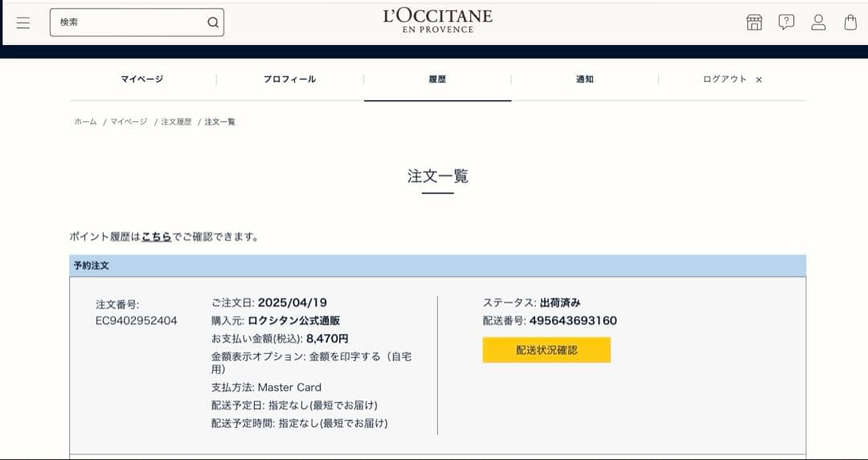Click the 配送状況確認 yellow button
This screenshot has width=868, height=460.
(x=547, y=351)
